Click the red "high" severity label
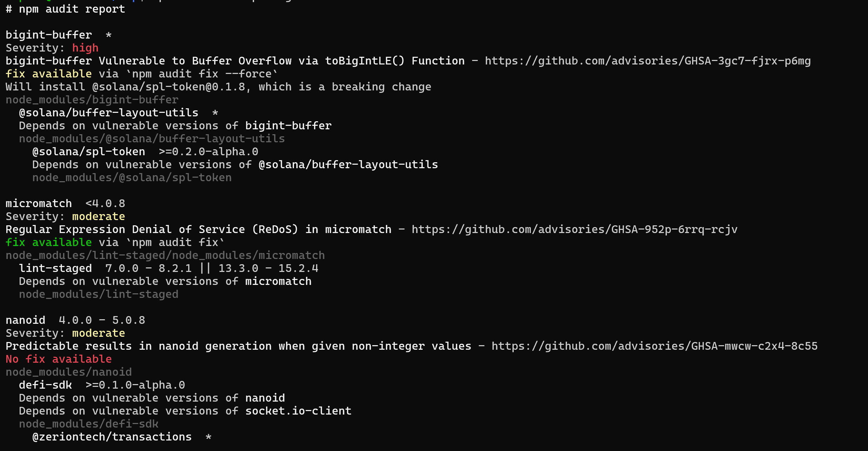 click(85, 48)
